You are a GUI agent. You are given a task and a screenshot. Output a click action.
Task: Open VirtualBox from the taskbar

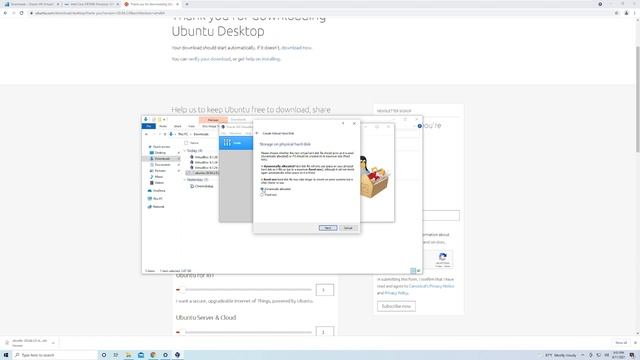pyautogui.click(x=178, y=355)
